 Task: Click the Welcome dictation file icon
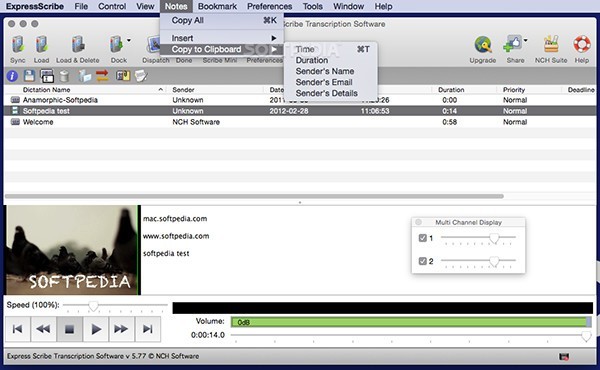click(x=15, y=122)
